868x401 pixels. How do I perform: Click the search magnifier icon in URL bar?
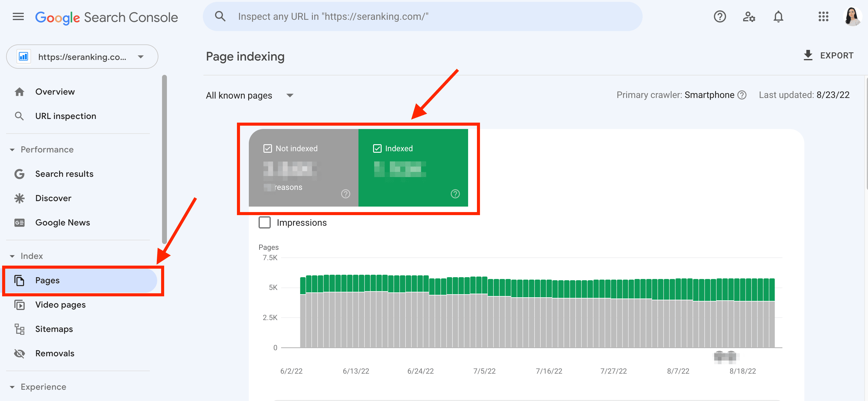pyautogui.click(x=221, y=16)
